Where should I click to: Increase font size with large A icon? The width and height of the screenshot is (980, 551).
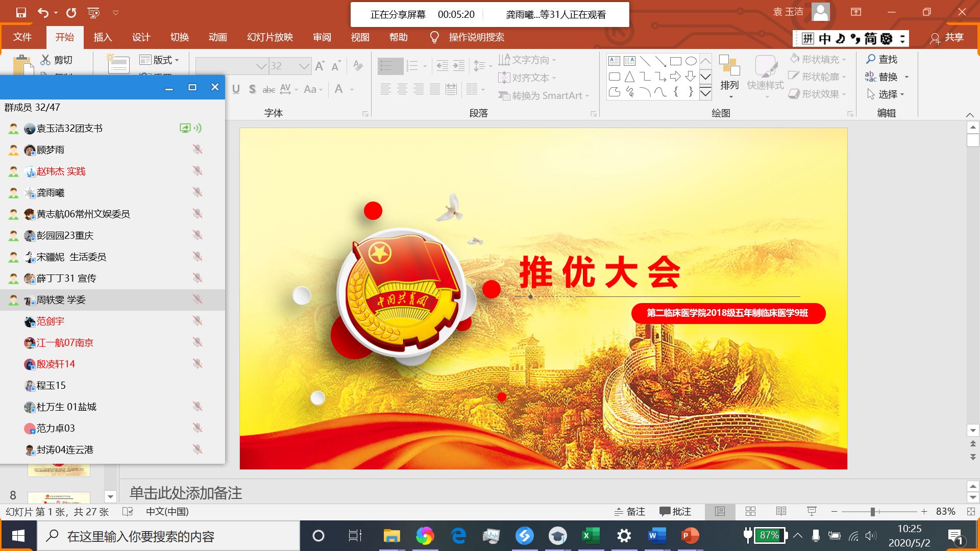coord(320,66)
